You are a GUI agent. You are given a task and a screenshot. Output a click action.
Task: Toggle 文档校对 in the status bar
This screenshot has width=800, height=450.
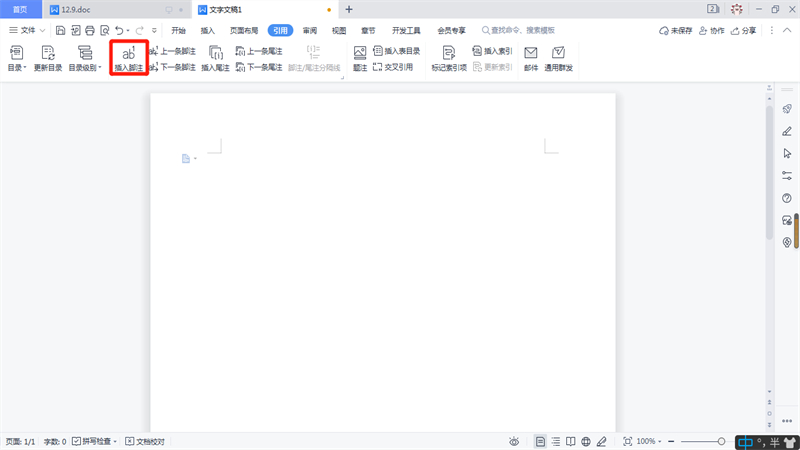click(x=145, y=441)
